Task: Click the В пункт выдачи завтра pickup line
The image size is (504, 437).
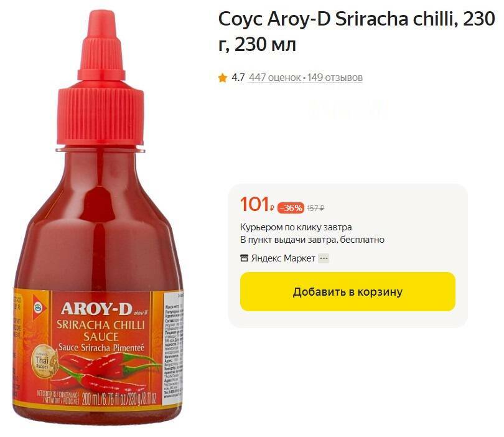Action: (312, 240)
